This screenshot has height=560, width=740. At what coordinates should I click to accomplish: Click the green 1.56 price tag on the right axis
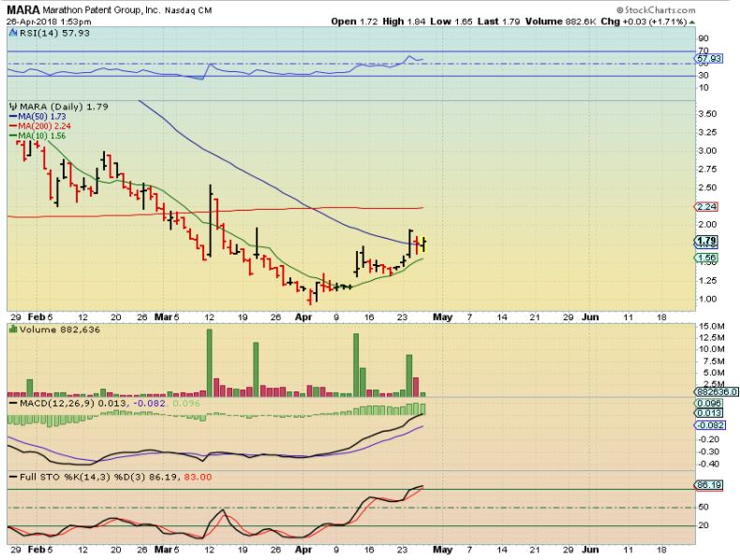[707, 258]
